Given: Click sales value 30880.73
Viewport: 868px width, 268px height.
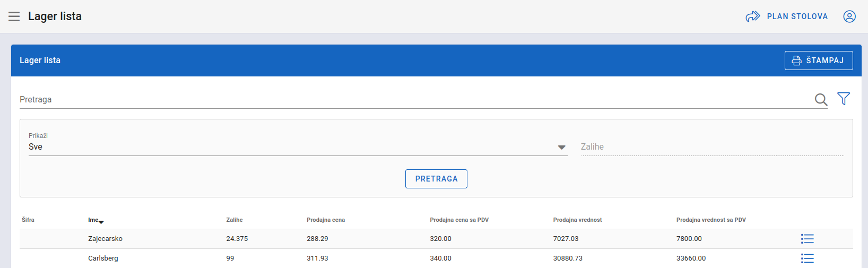Looking at the screenshot, I should 568,258.
